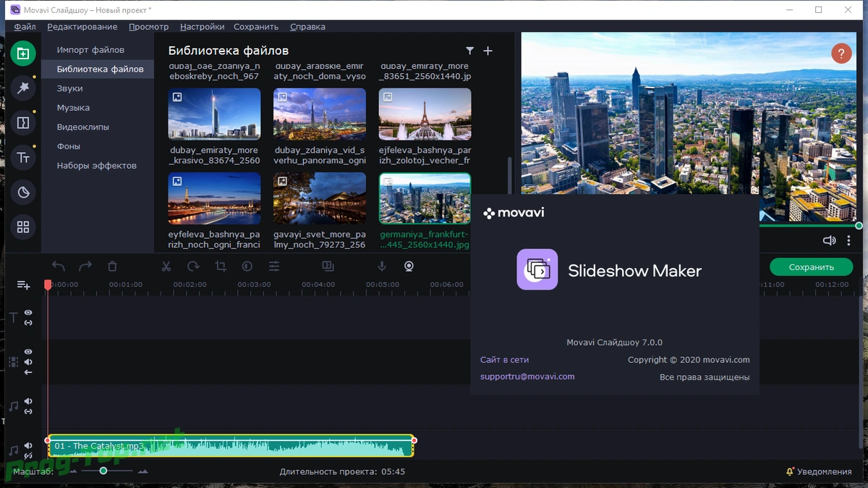Image resolution: width=868 pixels, height=488 pixels.
Task: Toggle visibility eye on the video track
Action: pos(29,351)
